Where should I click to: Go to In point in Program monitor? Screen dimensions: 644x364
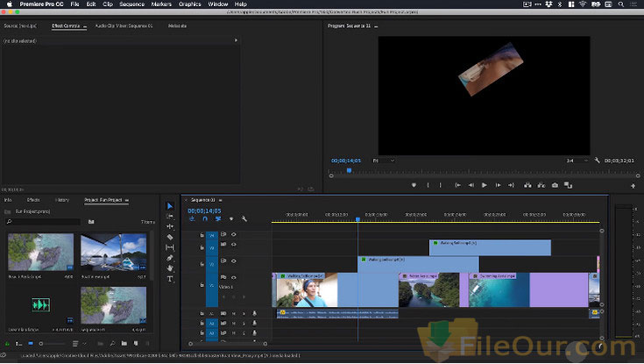457,185
